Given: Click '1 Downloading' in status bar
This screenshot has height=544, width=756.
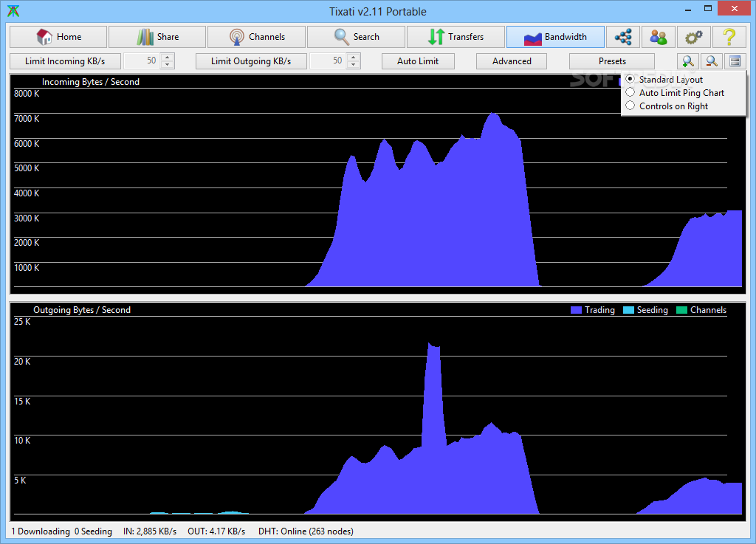Looking at the screenshot, I should tap(41, 531).
